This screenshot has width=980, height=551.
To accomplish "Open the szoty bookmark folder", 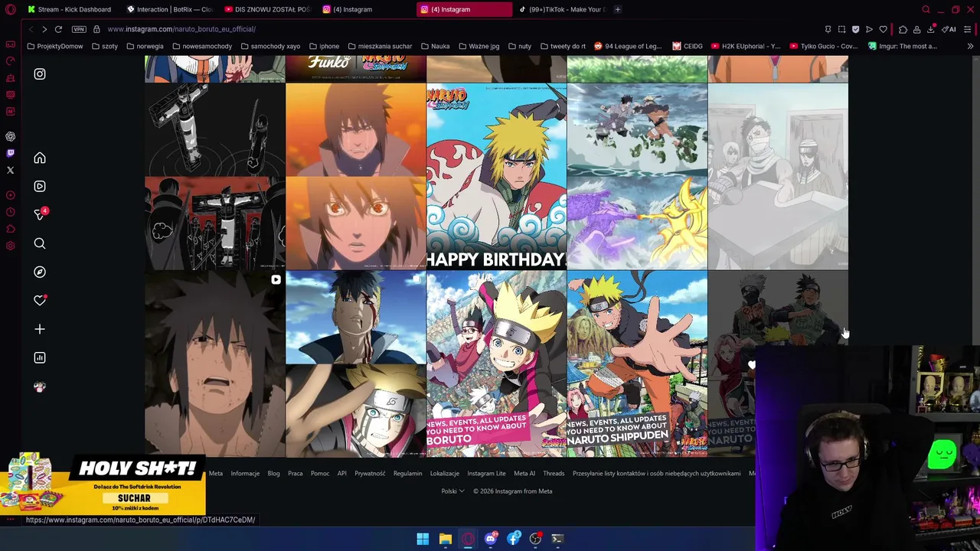I will point(104,46).
